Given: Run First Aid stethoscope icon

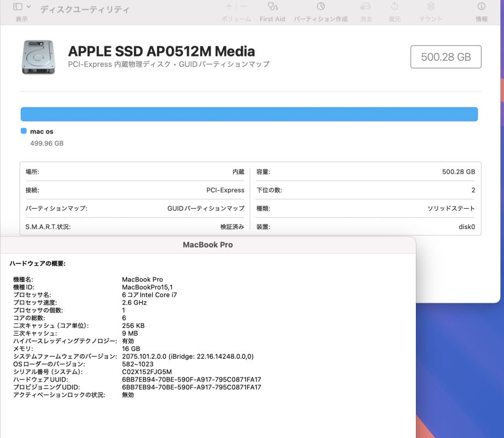Looking at the screenshot, I should tap(273, 7).
